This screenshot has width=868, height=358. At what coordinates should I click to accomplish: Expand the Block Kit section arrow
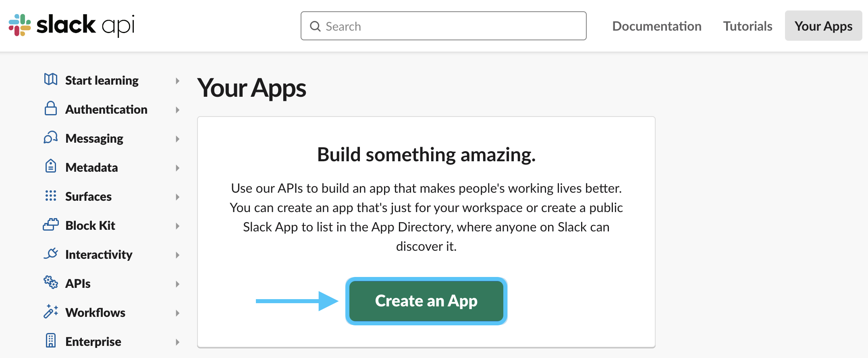(x=178, y=226)
